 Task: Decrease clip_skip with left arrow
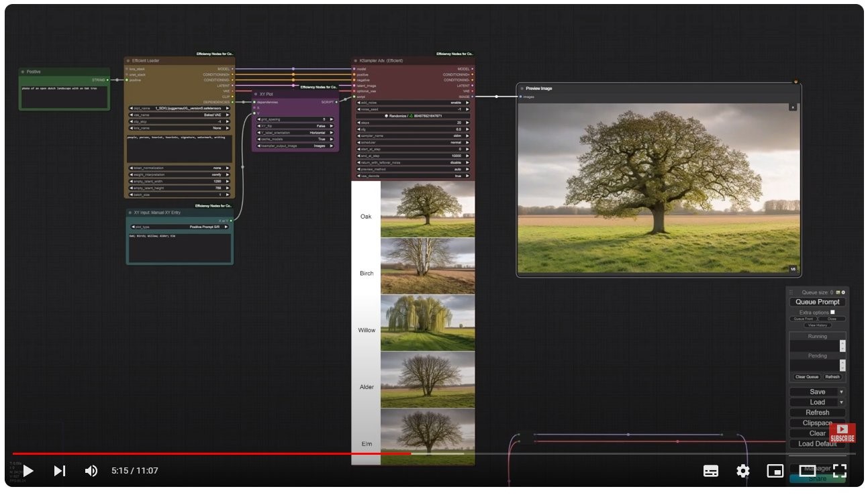131,121
